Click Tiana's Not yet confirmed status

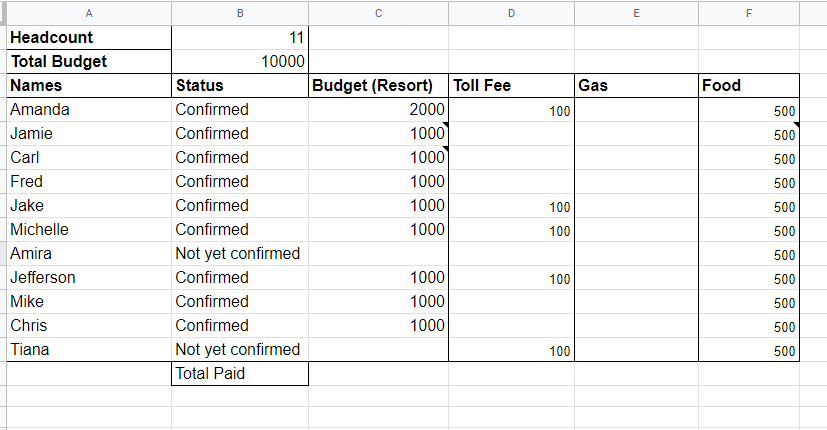tap(240, 349)
